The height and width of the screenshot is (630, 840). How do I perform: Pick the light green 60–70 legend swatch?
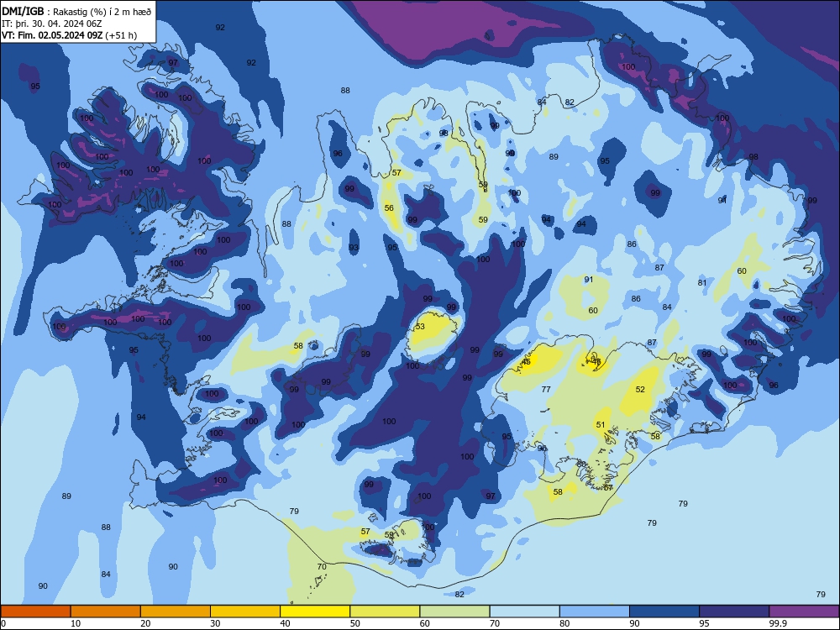[x=454, y=612]
